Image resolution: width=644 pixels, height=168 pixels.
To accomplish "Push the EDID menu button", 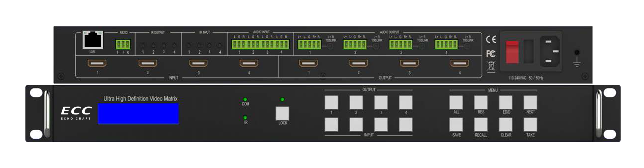I will [x=505, y=102].
